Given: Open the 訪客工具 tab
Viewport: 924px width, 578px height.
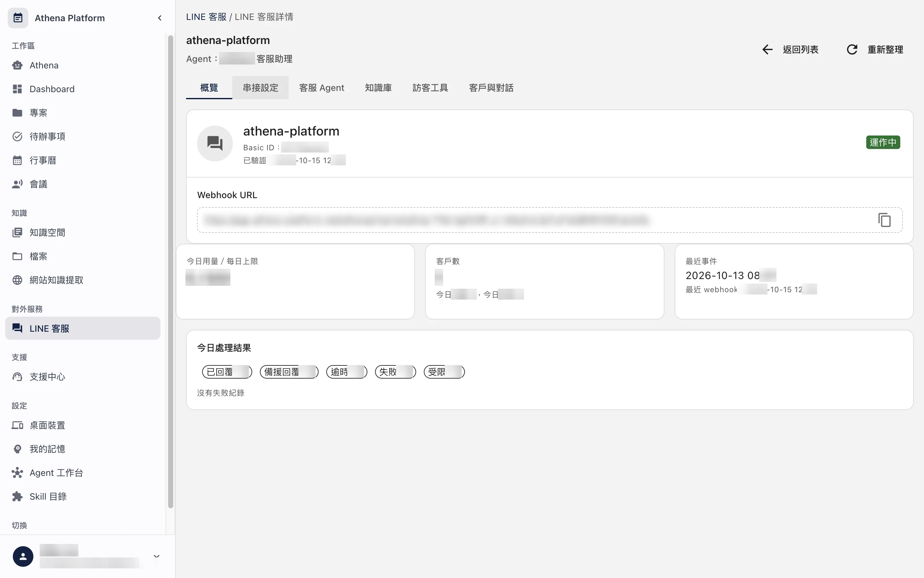Looking at the screenshot, I should [430, 88].
